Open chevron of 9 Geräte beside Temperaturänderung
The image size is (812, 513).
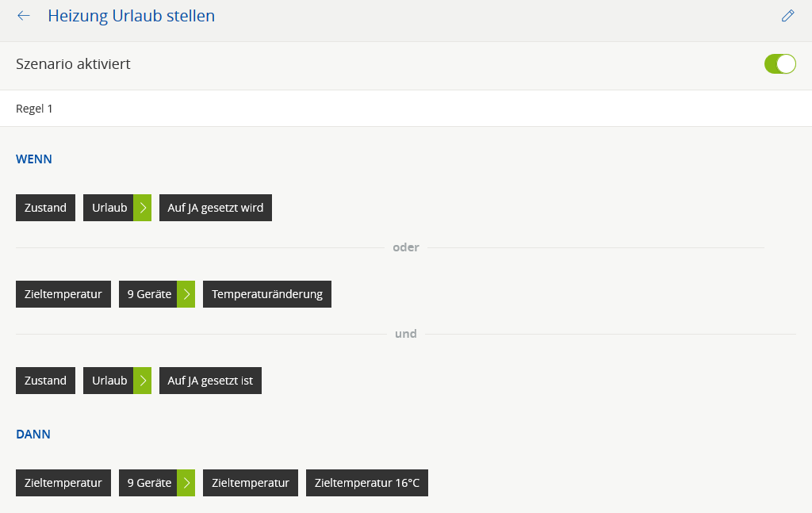click(x=186, y=294)
